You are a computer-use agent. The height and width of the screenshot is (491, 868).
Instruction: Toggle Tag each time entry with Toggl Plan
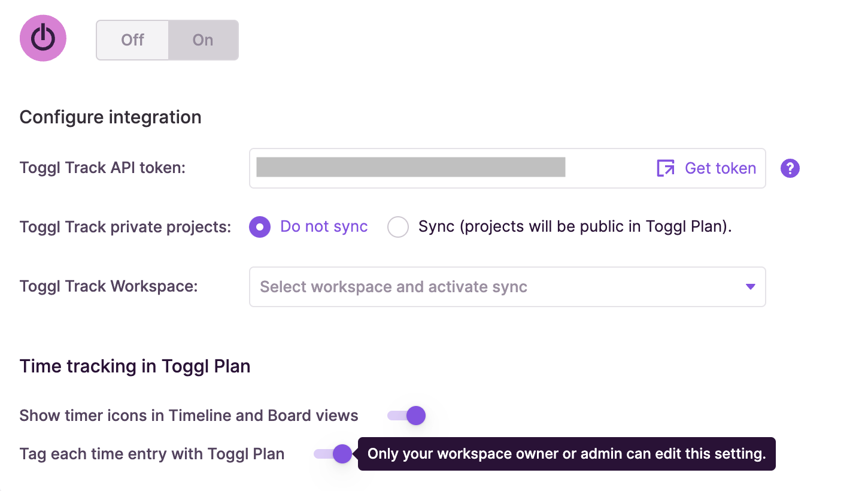[x=333, y=454]
